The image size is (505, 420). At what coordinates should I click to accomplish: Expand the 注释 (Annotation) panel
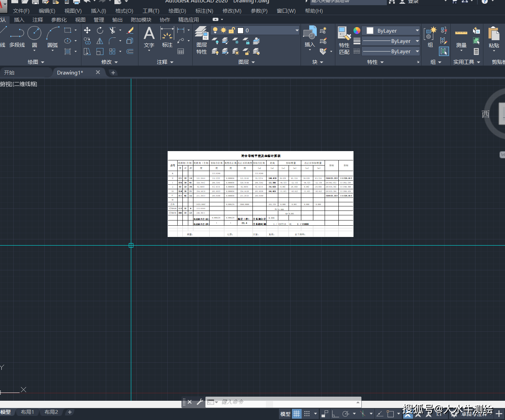coord(165,62)
